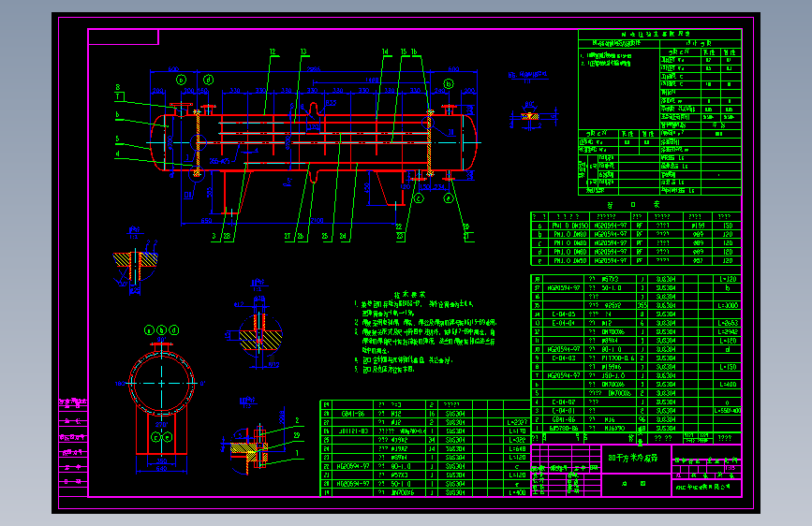Viewport: 812px width, 526px height.
Task: Select circled nozzle label "b" at top right
Action: coord(449,84)
